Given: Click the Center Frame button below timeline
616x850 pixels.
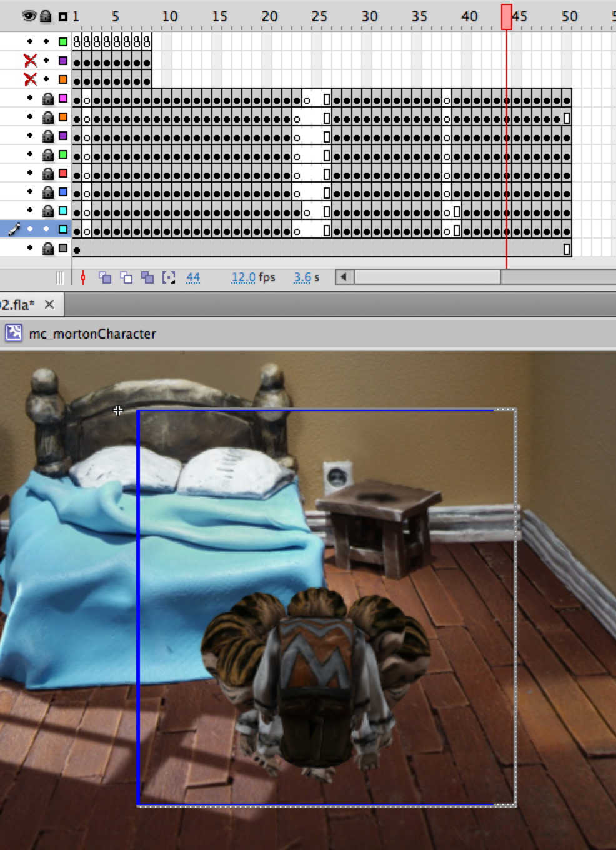Looking at the screenshot, I should point(82,277).
